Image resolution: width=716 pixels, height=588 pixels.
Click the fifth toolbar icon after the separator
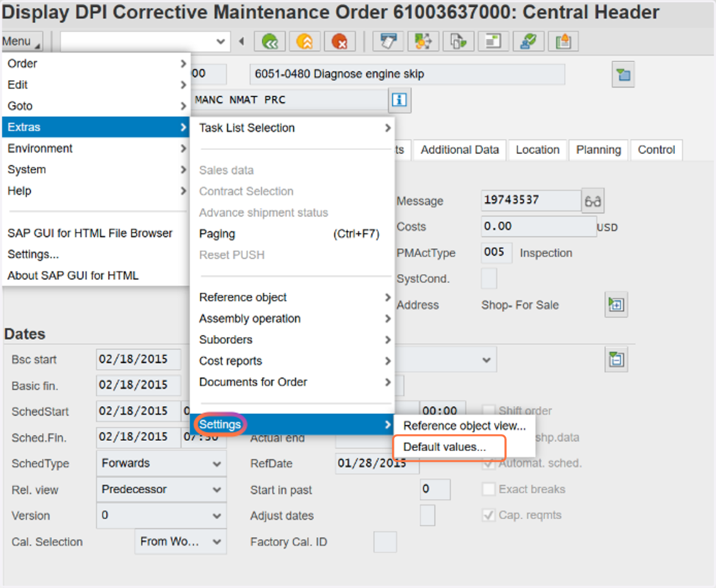click(x=528, y=42)
